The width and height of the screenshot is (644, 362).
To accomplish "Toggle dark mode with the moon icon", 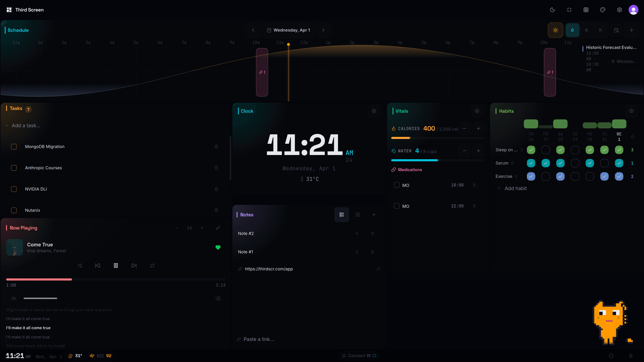I will pos(552,10).
